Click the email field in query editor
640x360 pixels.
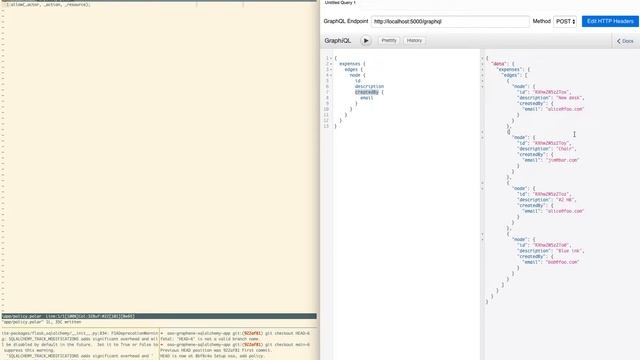(367, 98)
